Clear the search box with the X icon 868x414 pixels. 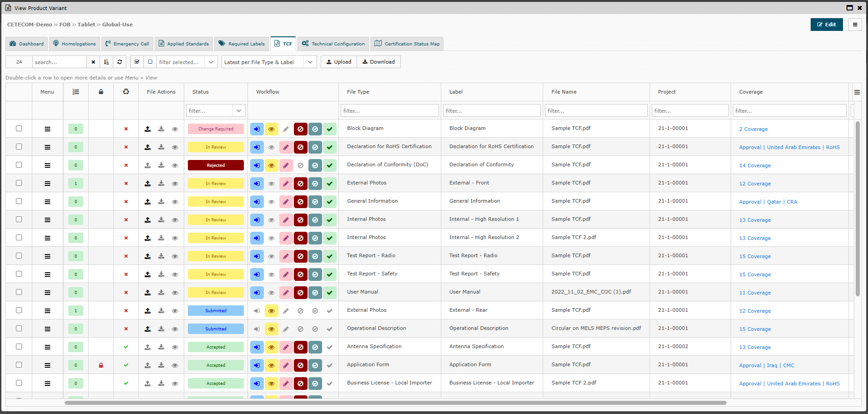pos(93,62)
